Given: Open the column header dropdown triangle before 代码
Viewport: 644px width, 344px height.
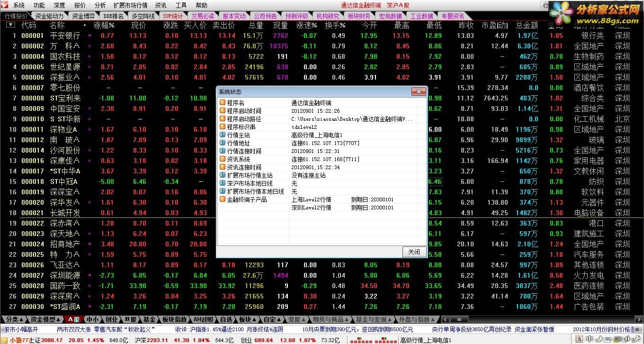Looking at the screenshot, I should tap(10, 25).
